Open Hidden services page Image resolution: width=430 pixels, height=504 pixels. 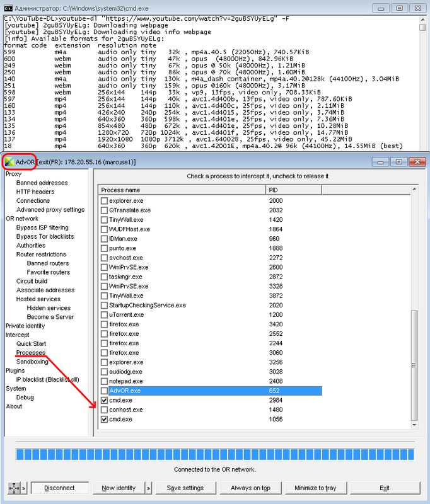tap(49, 308)
